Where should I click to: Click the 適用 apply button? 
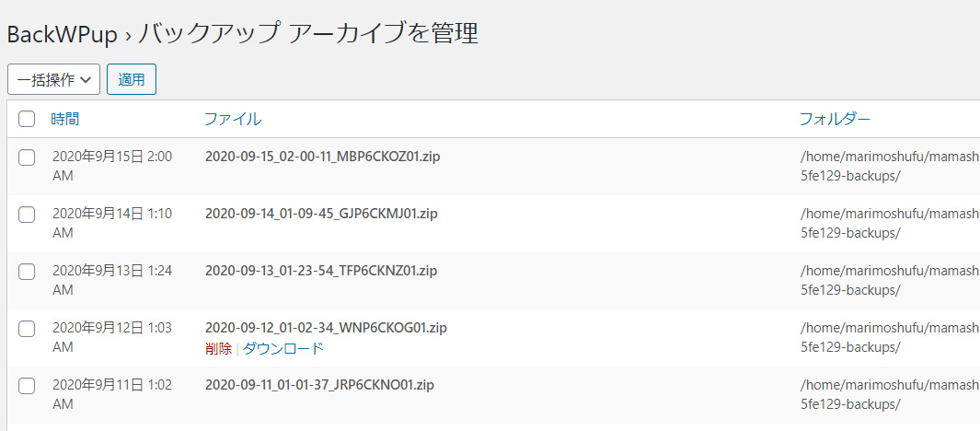pyautogui.click(x=132, y=79)
